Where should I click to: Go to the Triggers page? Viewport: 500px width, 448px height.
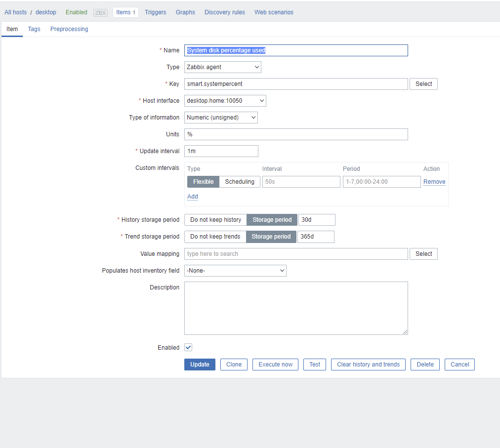pos(156,12)
